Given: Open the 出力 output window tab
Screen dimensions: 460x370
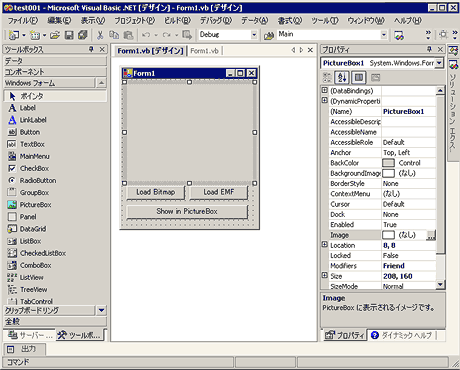Looking at the screenshot, I should [x=24, y=349].
